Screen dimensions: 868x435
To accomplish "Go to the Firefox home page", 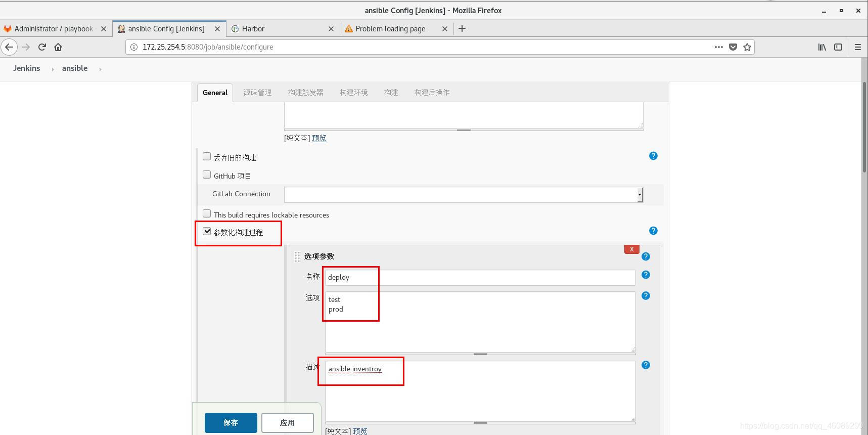I will click(x=58, y=47).
